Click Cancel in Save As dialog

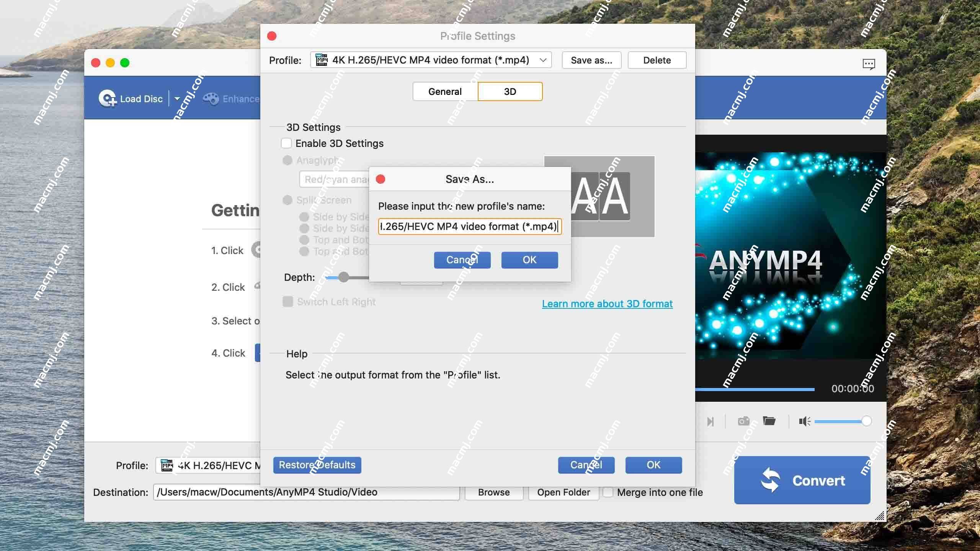pyautogui.click(x=462, y=260)
